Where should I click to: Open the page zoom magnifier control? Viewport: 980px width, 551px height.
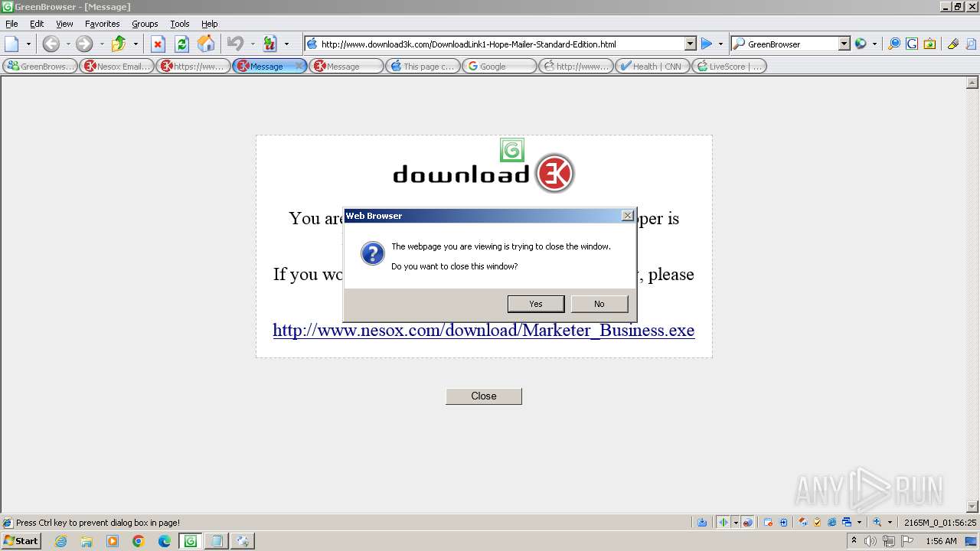877,523
